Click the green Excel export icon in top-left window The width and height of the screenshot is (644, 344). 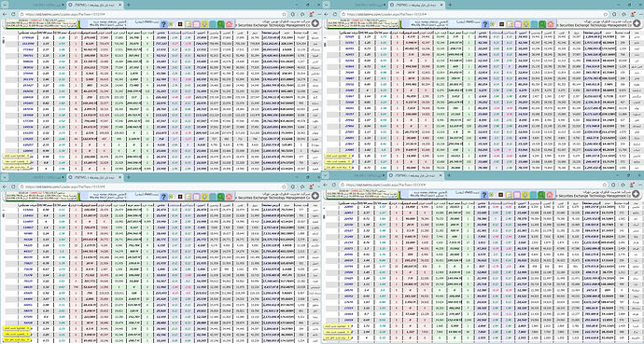click(x=171, y=24)
